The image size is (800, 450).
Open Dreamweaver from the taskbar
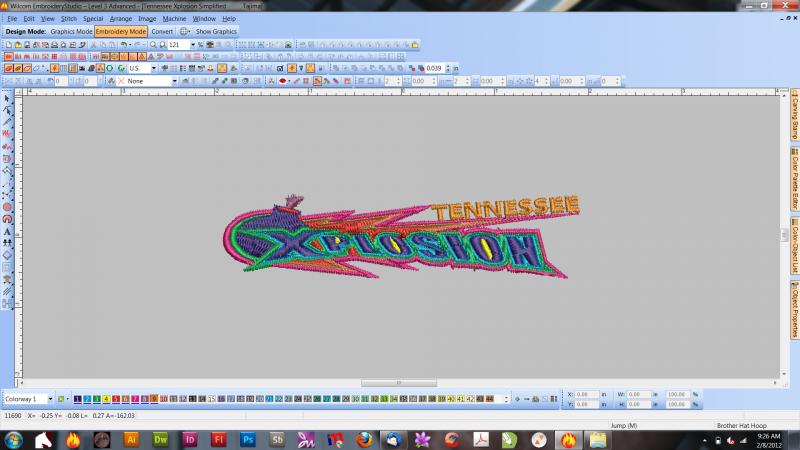pos(160,440)
